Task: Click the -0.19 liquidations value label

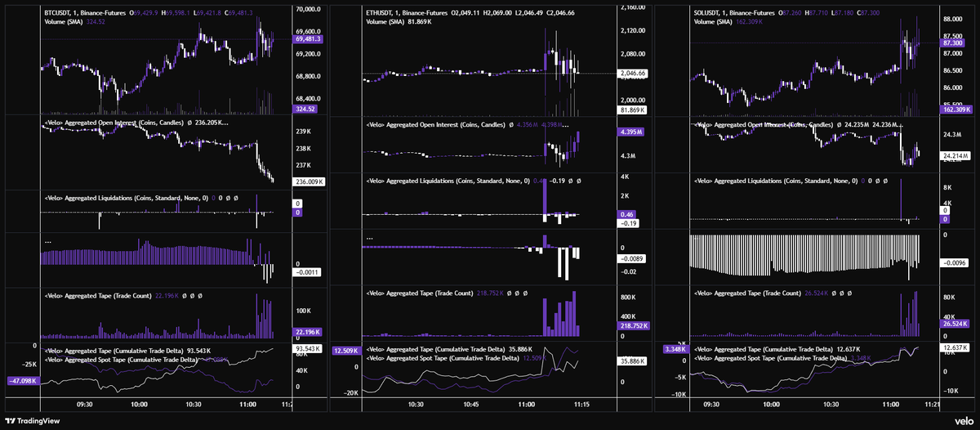Action: coord(628,223)
